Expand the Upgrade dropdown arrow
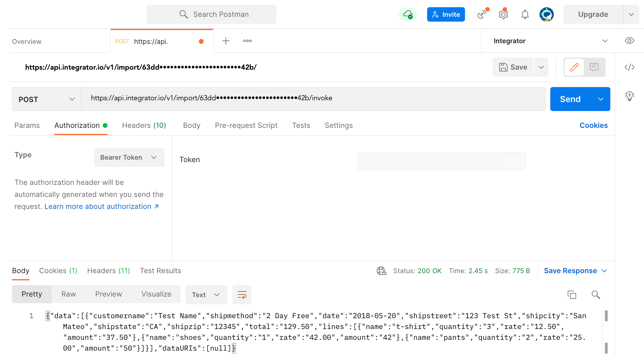Image resolution: width=644 pixels, height=356 pixels. pos(631,14)
